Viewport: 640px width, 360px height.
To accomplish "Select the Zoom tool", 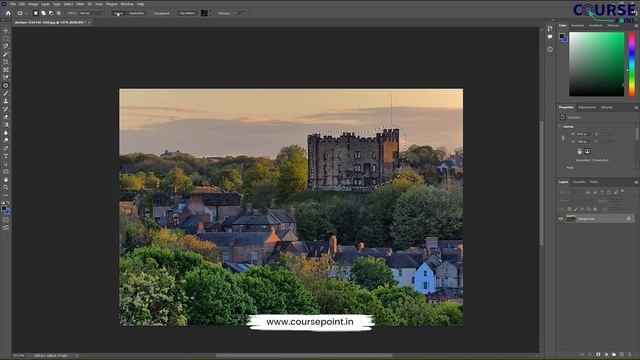I will pos(6,187).
